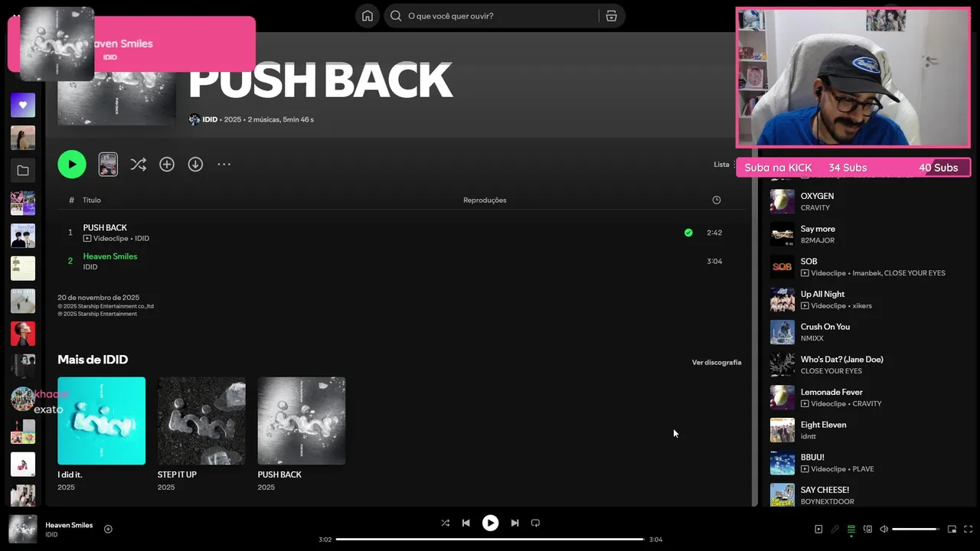Sort tracks by the 'Reproduções' column header
This screenshot has height=551, width=980.
485,200
